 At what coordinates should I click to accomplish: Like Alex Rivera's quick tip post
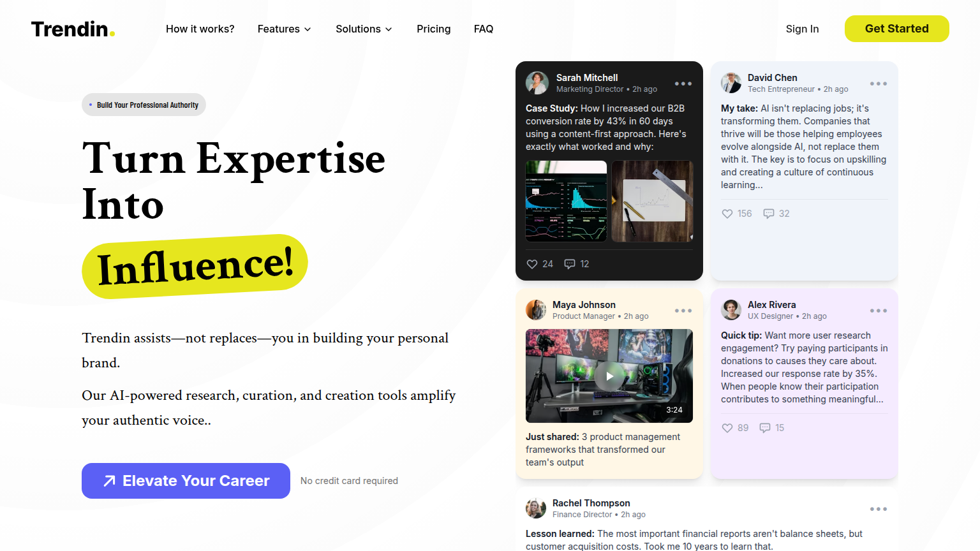tap(727, 428)
